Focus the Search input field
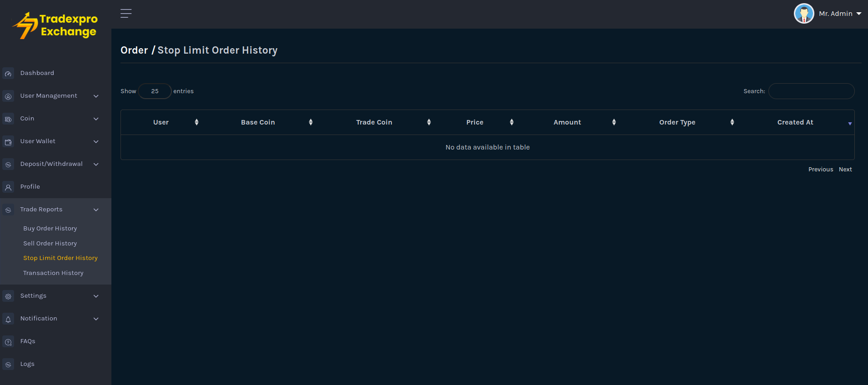The width and height of the screenshot is (868, 385). coord(811,91)
